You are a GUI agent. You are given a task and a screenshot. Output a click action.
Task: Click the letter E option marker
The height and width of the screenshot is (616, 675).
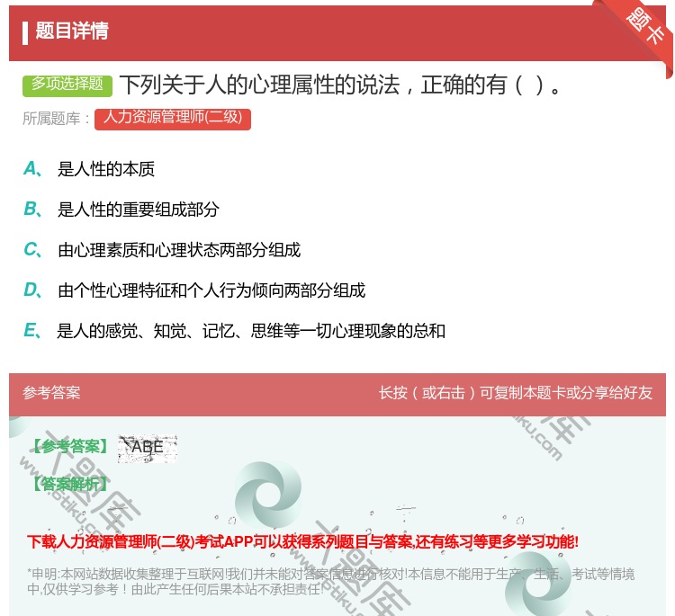click(32, 331)
